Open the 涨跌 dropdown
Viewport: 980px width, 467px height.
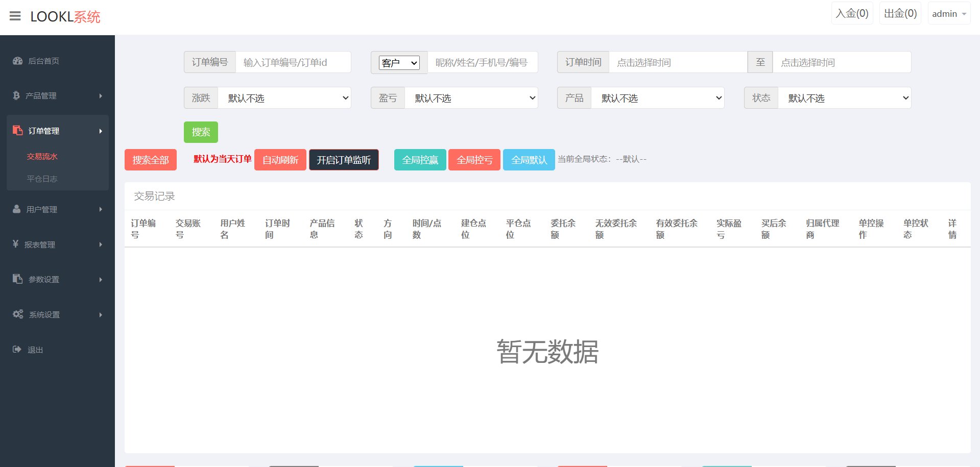[284, 98]
